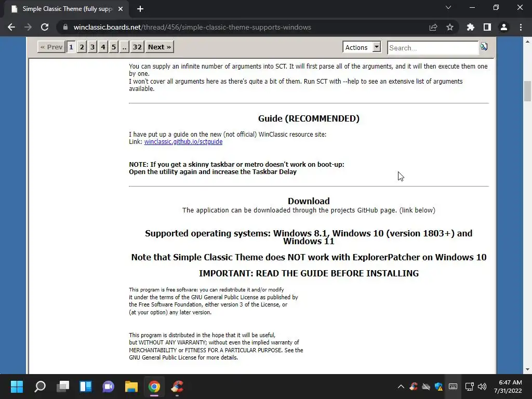Open the Windows Start menu

click(17, 387)
